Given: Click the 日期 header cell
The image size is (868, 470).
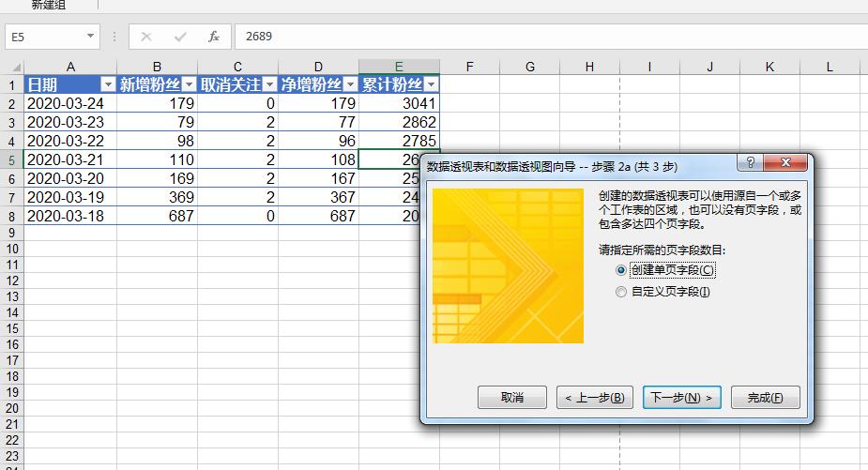Looking at the screenshot, I should pos(70,84).
